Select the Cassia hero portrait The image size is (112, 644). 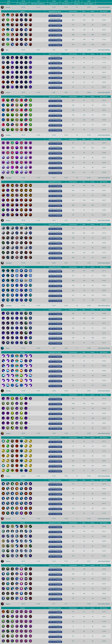[3, 92]
